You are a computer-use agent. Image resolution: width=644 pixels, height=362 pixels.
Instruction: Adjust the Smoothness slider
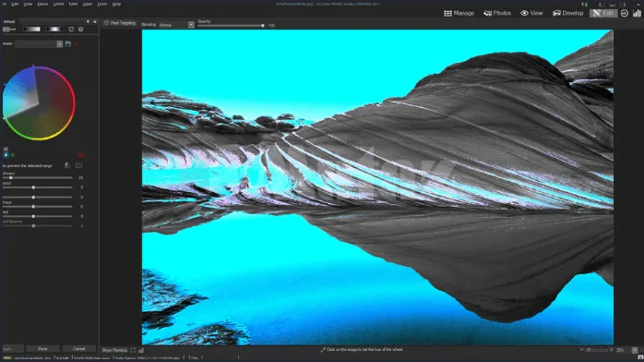[x=38, y=178]
